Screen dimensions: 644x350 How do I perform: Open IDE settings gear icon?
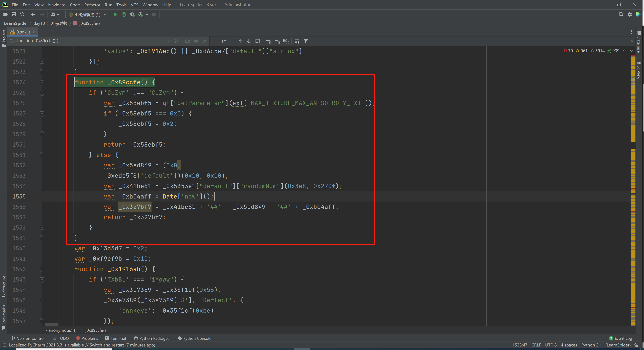[629, 15]
